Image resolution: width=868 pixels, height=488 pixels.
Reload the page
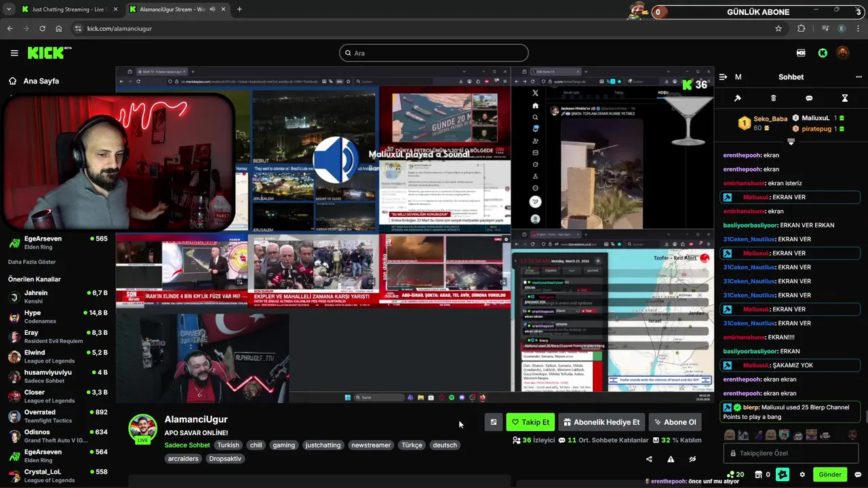(x=42, y=28)
